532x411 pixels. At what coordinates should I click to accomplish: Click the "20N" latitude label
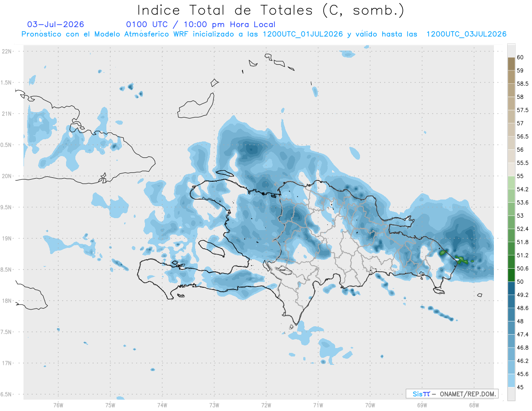[x=7, y=176]
